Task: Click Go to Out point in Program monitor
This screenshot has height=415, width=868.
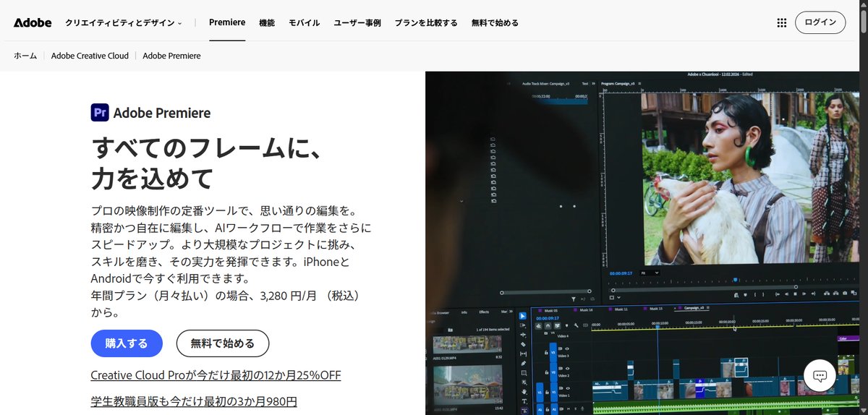Action: click(813, 294)
